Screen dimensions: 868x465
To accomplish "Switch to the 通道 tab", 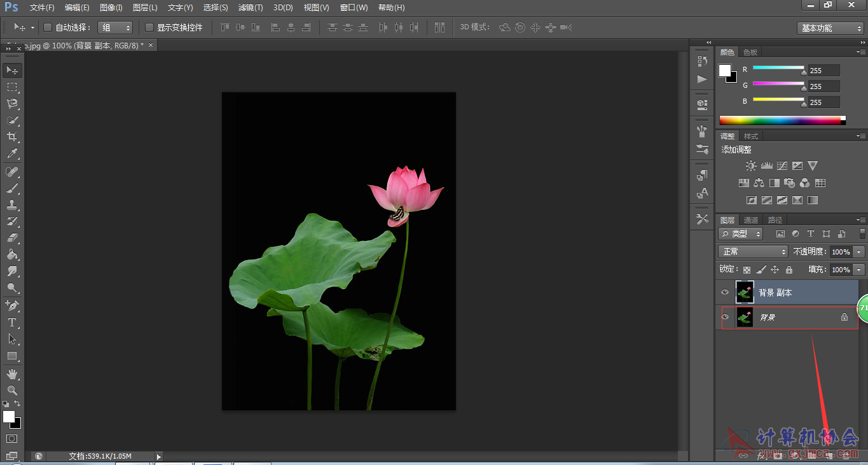I will click(751, 220).
